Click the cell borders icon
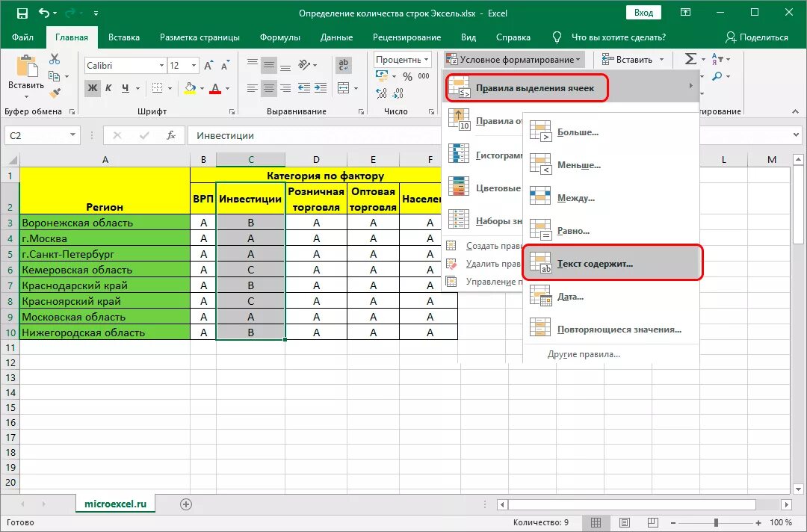807x532 pixels. pos(158,88)
